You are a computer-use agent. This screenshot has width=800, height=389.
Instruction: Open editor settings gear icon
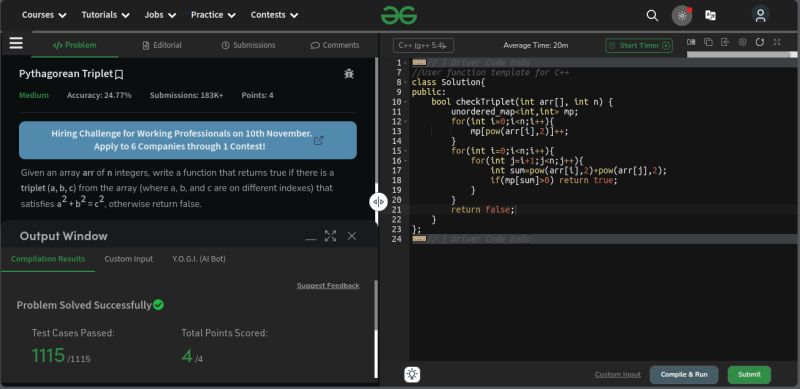click(742, 42)
